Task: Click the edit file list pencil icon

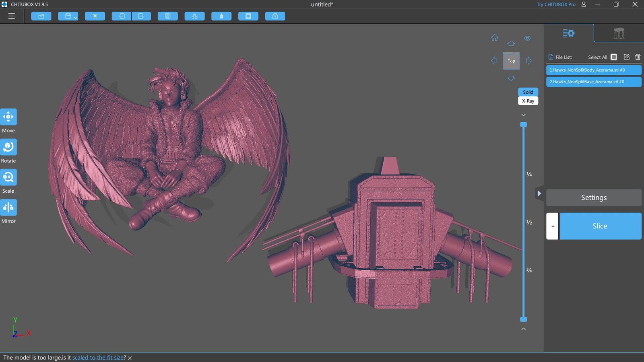Action: point(627,57)
